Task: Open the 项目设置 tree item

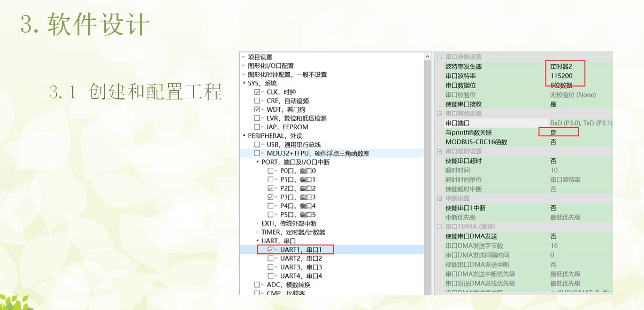Action: tap(260, 57)
